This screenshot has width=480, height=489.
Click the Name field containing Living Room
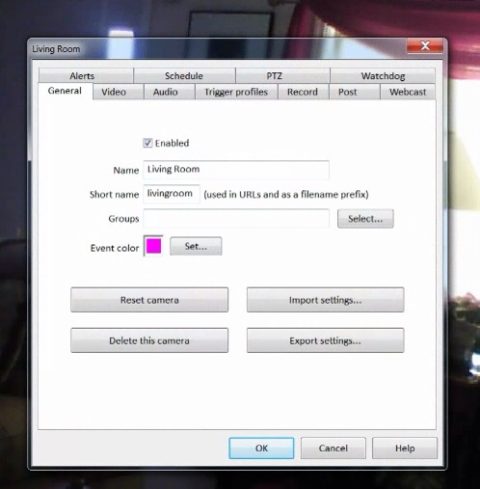pos(236,170)
